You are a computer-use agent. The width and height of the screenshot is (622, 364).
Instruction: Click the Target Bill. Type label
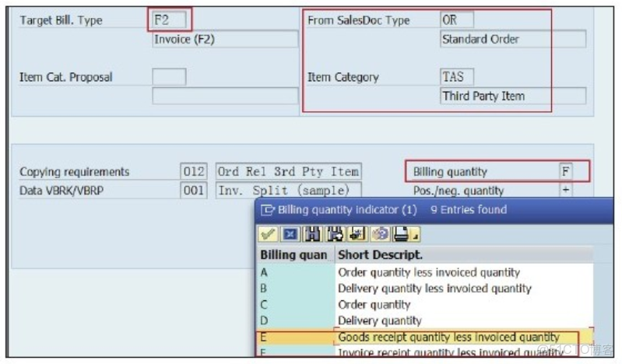coord(61,20)
